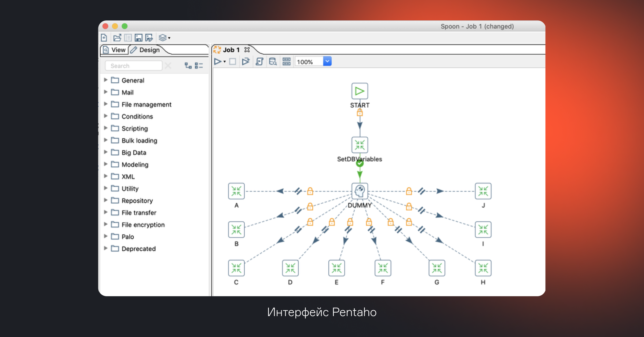Open the run options dropdown arrow
The image size is (644, 337).
(x=225, y=62)
